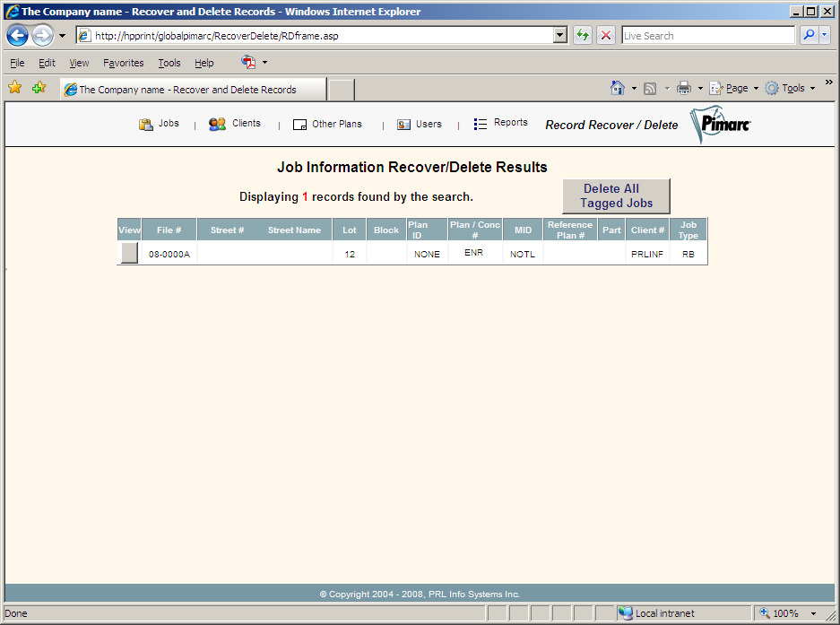
Task: Click the green Refresh page icon
Action: tap(583, 36)
